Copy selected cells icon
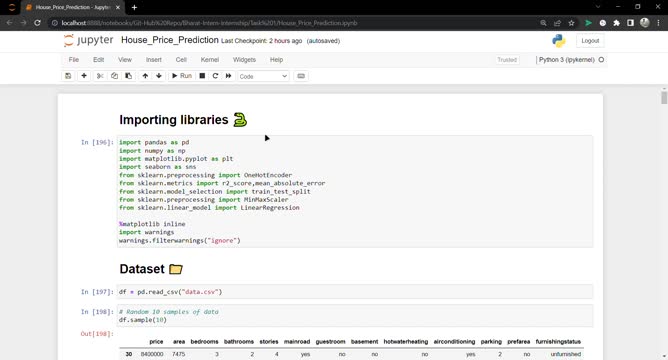Screen dimensions: 668x360 point(114,76)
